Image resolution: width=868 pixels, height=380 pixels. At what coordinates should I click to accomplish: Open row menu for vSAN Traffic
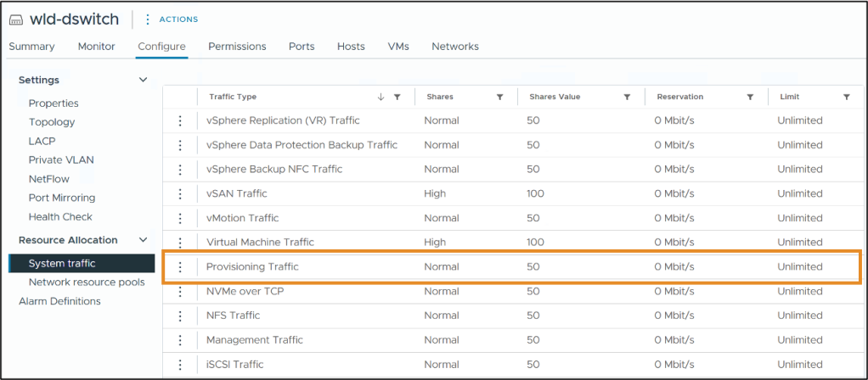[x=180, y=193]
